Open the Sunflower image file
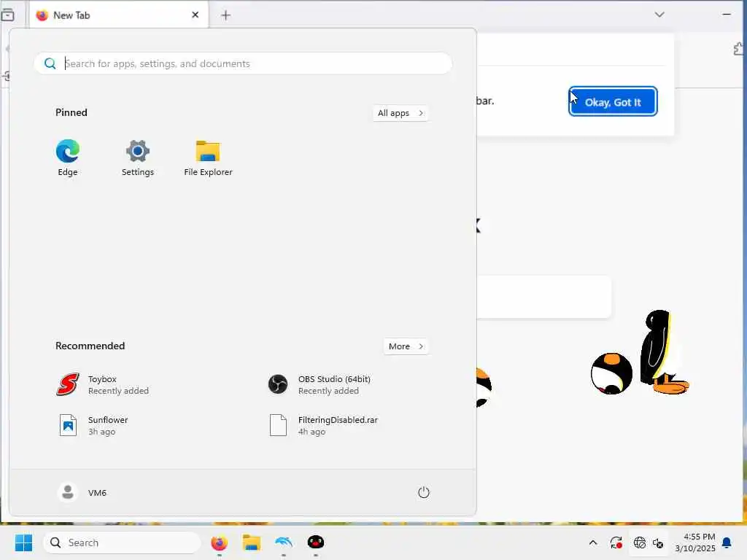 pyautogui.click(x=93, y=425)
